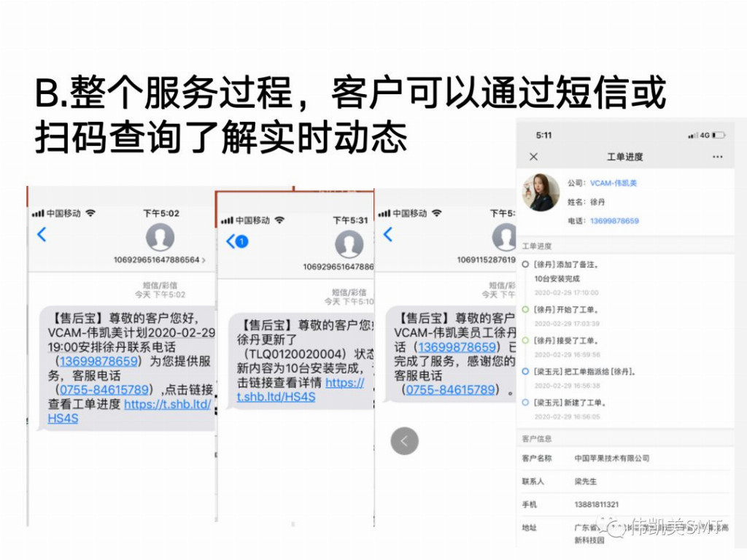Screen dimensions: 747x560
Task: Select the 开始了工单 timeline entry
Action: pyautogui.click(x=565, y=310)
